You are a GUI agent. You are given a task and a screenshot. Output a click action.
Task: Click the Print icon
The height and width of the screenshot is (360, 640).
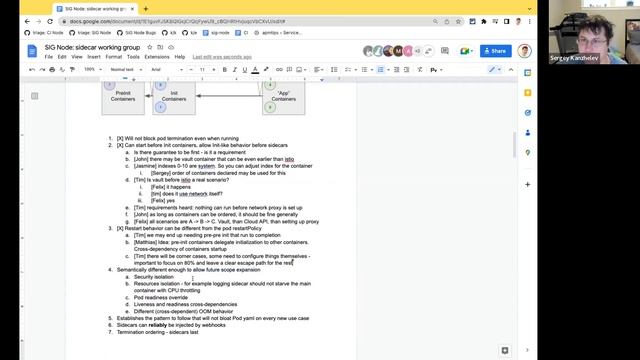point(52,70)
